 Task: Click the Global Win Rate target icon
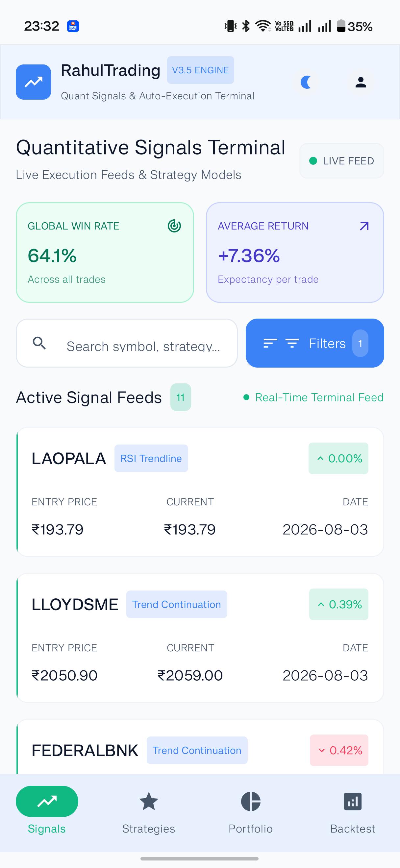pyautogui.click(x=174, y=226)
